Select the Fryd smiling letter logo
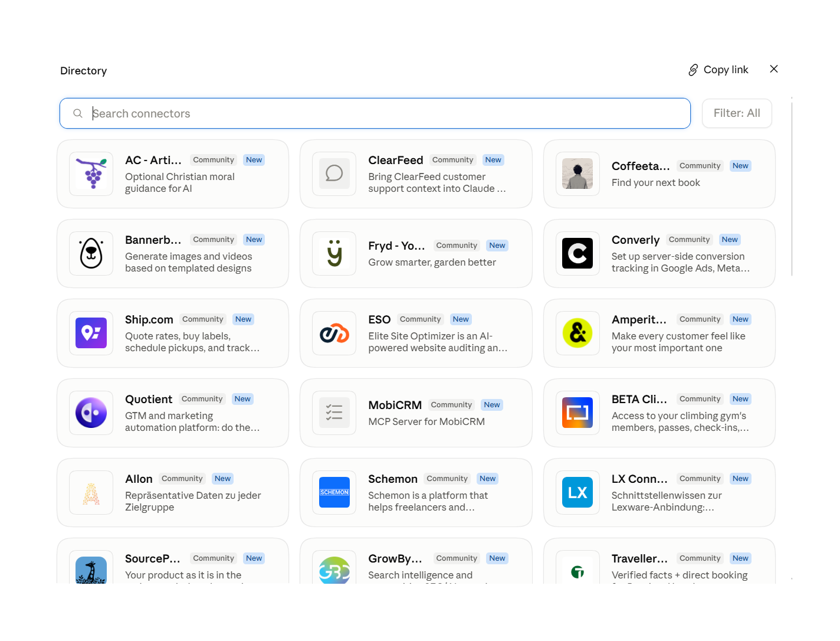840x641 pixels. pyautogui.click(x=334, y=253)
